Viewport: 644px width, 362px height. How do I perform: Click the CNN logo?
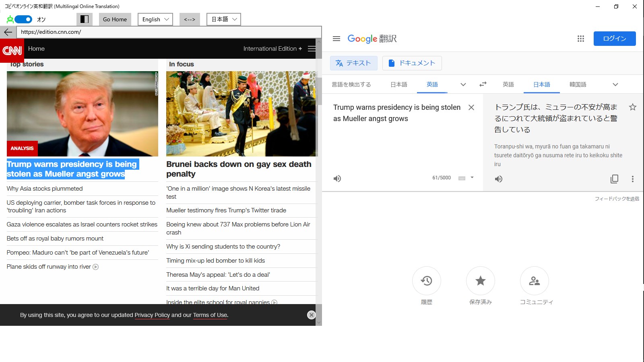pos(12,50)
